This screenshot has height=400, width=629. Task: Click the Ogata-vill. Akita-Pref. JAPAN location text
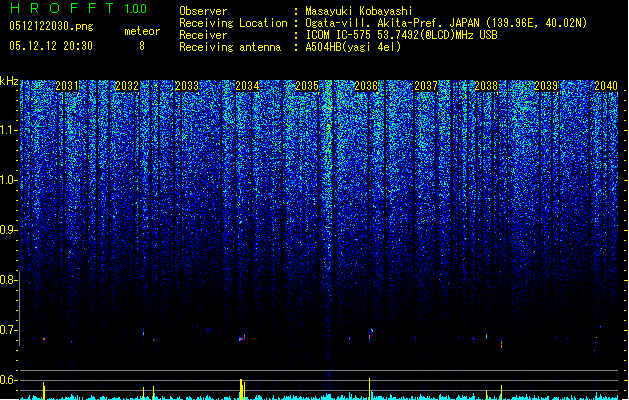(x=446, y=23)
